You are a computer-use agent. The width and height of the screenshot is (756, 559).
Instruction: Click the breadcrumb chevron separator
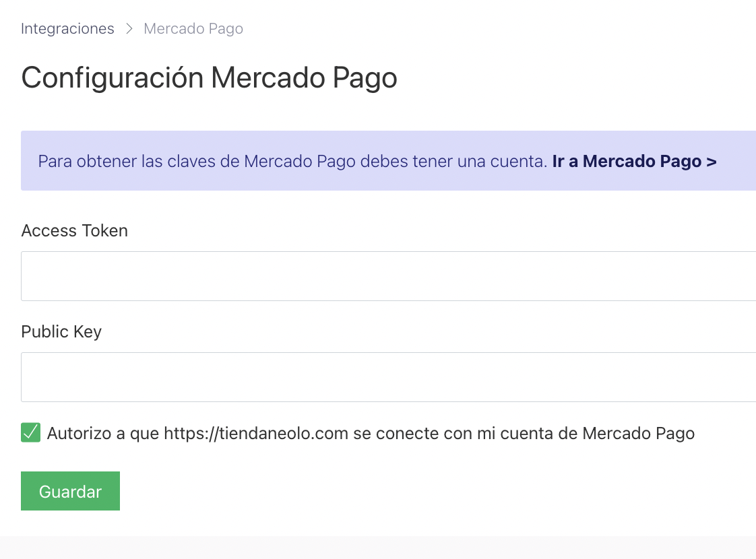coord(129,29)
